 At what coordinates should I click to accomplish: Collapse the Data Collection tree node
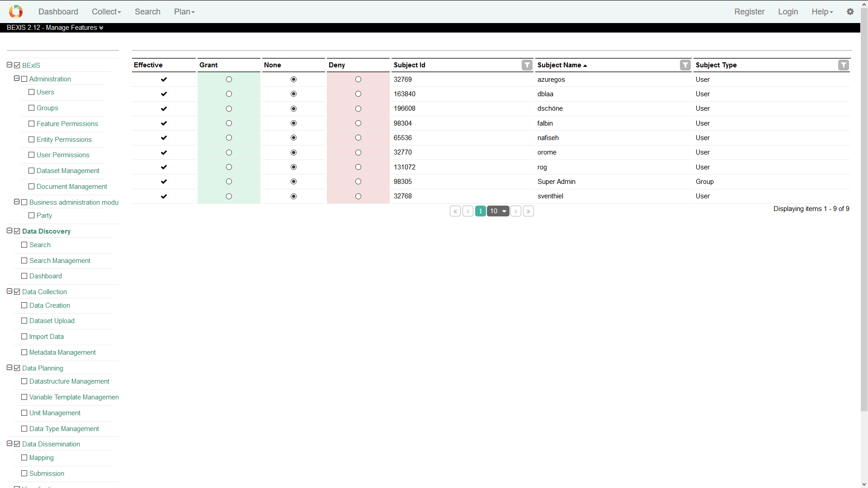(9, 291)
